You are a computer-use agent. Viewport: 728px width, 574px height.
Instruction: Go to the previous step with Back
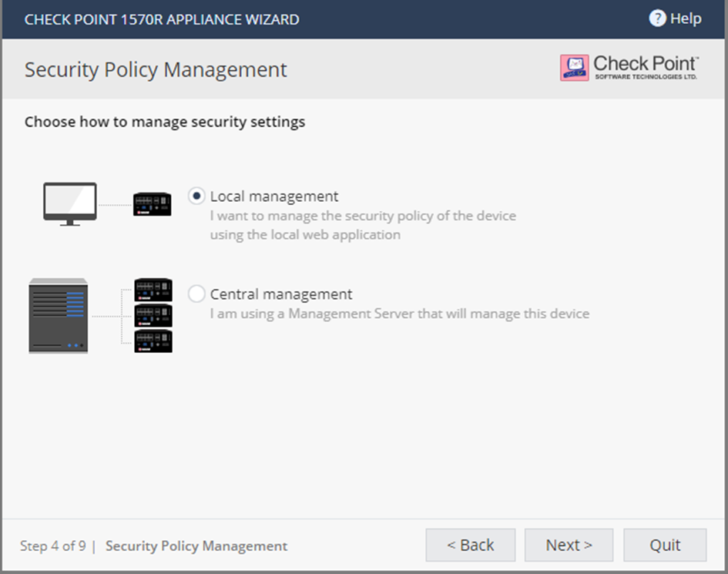coord(471,545)
